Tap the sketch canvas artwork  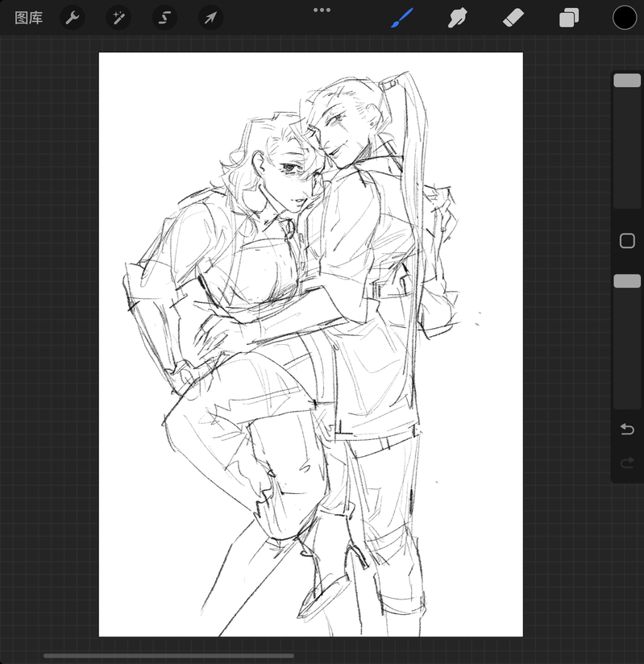tap(311, 344)
